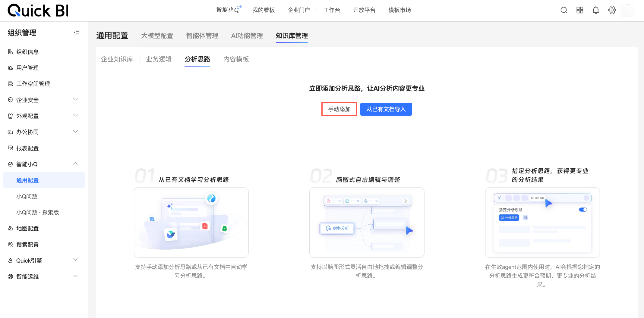644x318 pixels.
Task: Expand the 外观配置 section
Action: [x=76, y=115]
